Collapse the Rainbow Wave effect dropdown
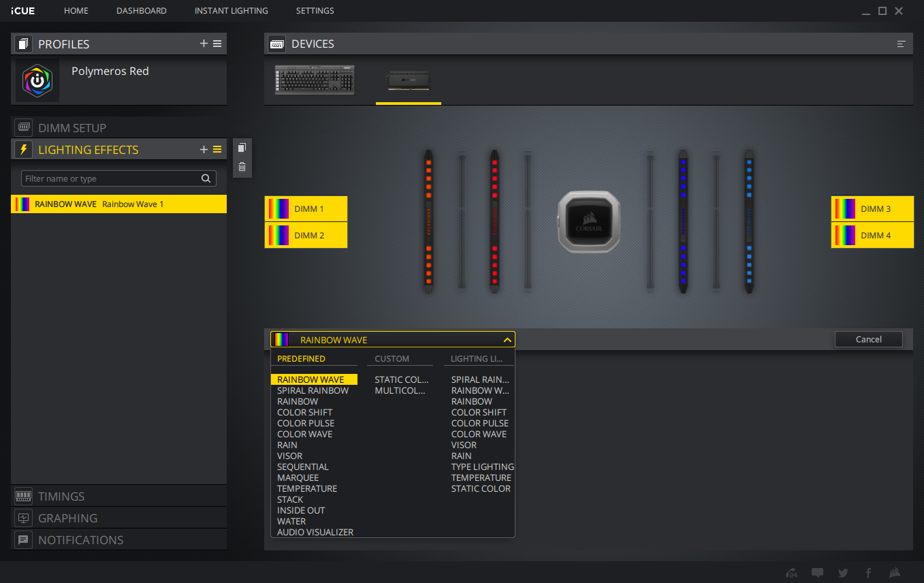 coord(507,340)
